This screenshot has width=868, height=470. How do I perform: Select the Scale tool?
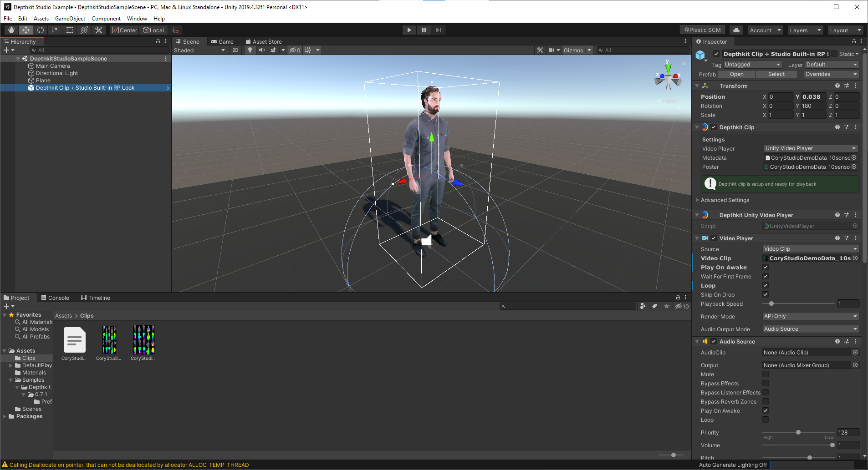pos(55,30)
